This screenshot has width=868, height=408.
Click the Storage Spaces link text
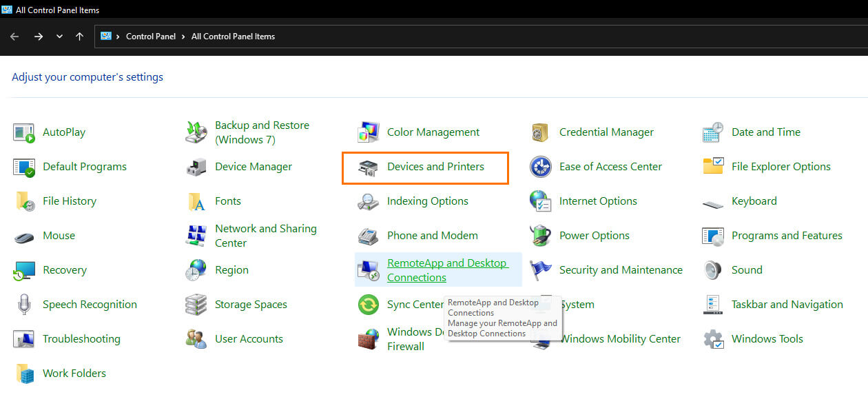click(251, 305)
